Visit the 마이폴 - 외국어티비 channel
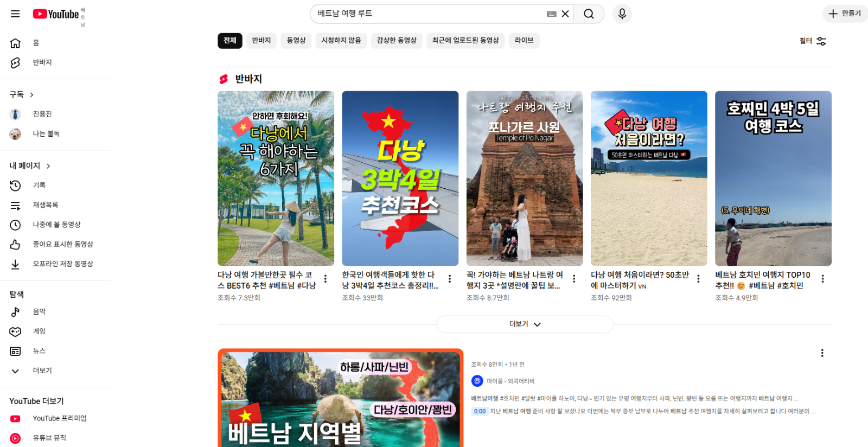The width and height of the screenshot is (868, 447). point(510,381)
